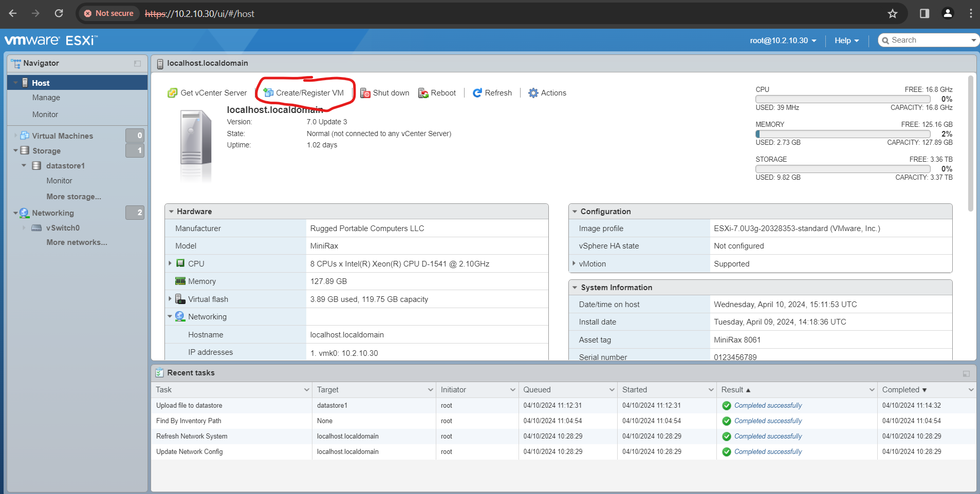Click the Virtual flash icon in Hardware
This screenshot has height=494, width=980.
[x=180, y=299]
